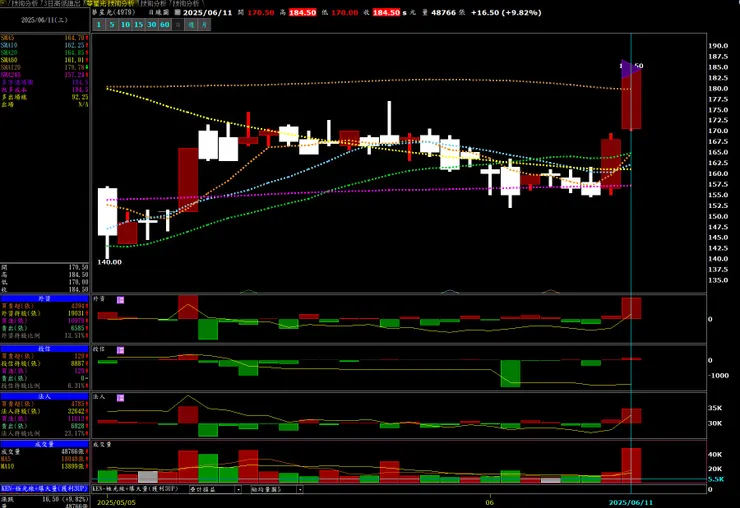The image size is (740, 508).
Task: Select the SMA240 row in the left panel
Action: point(44,75)
